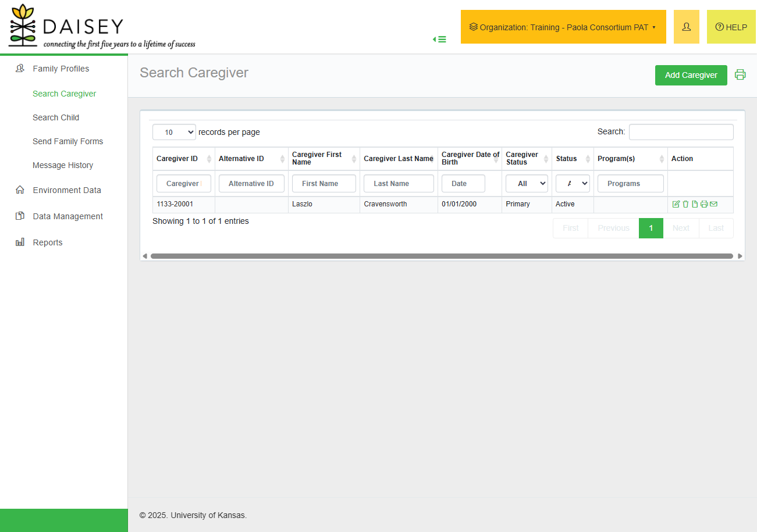Click the green page print icon beside Add Caregiver
This screenshot has width=757, height=532.
740,74
